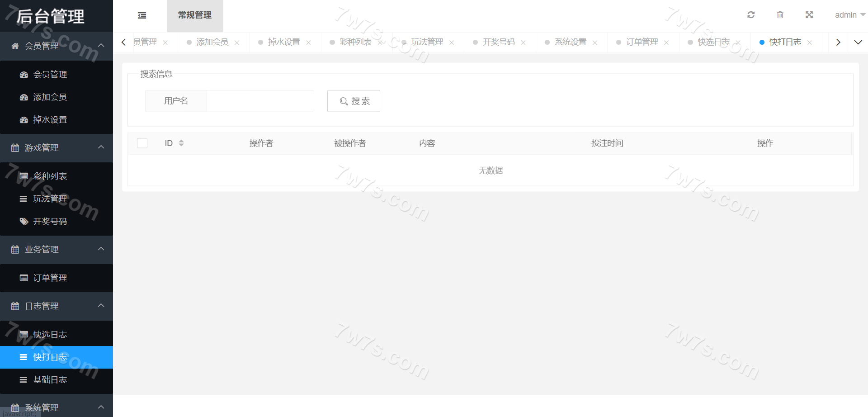Click the refresh icon in the top bar
The width and height of the screenshot is (868, 417).
point(751,15)
